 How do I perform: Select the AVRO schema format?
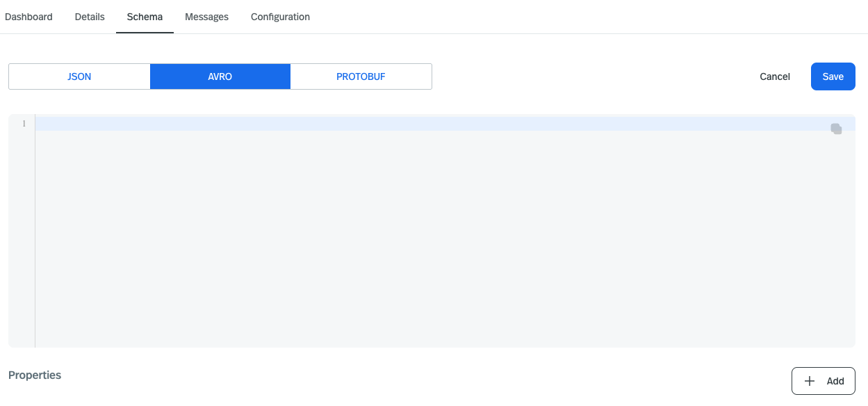pos(220,76)
